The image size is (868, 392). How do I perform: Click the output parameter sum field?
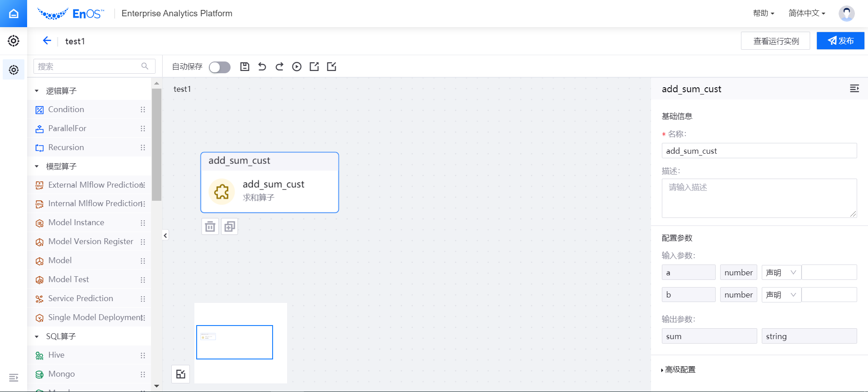(709, 336)
